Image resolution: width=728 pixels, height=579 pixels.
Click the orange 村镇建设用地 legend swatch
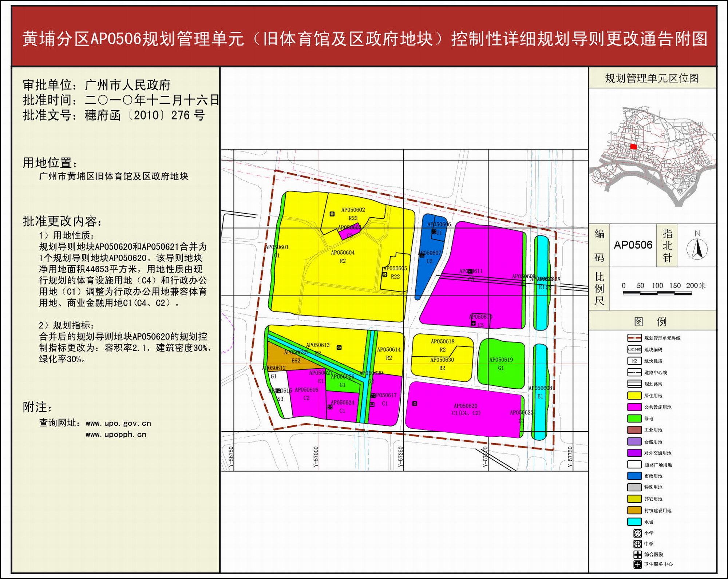click(x=634, y=511)
